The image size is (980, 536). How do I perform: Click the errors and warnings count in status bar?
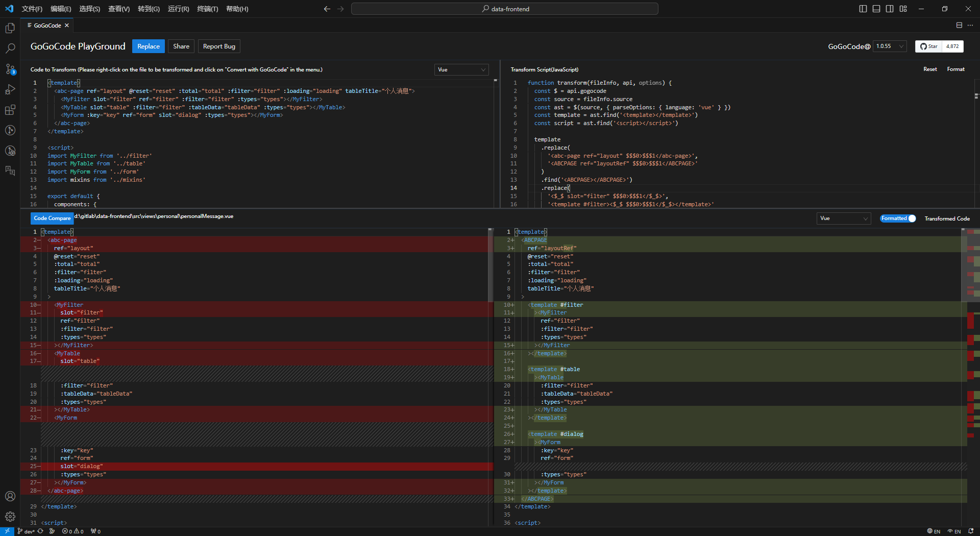click(x=73, y=531)
